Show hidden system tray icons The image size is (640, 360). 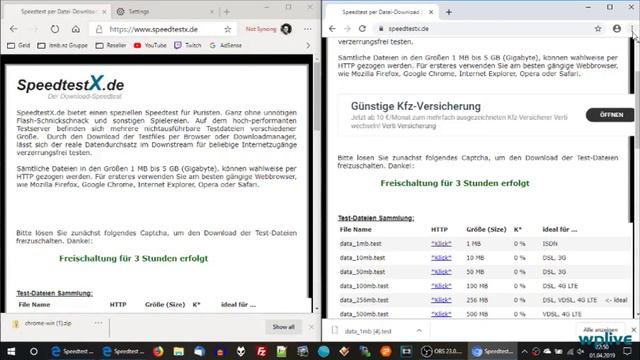coord(524,351)
